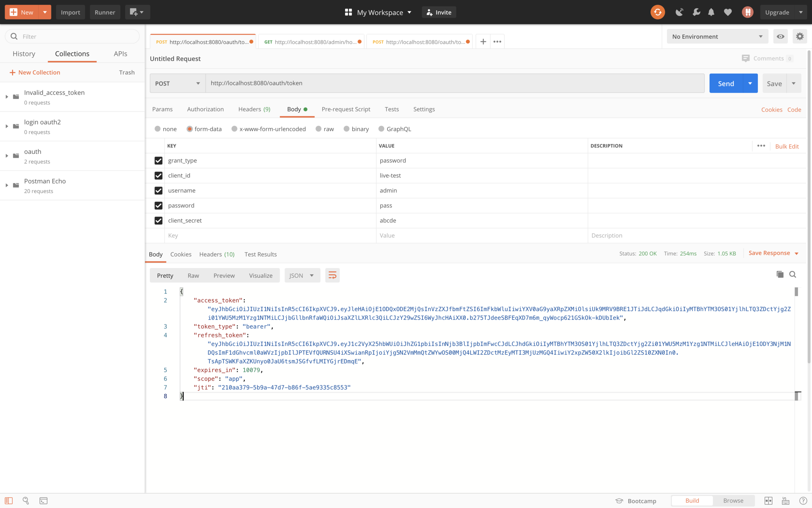Open the POST method dropdown

click(x=177, y=83)
